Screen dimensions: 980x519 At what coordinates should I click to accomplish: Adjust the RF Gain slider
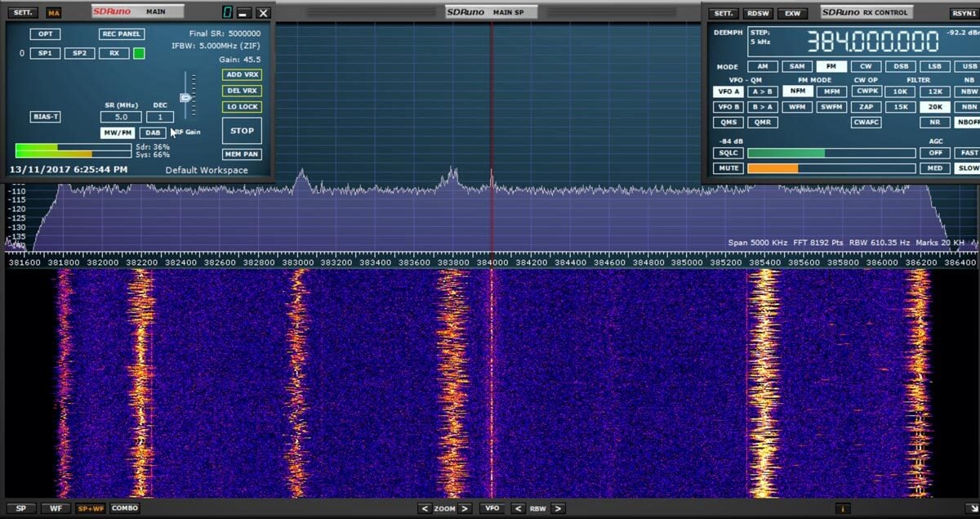pos(186,96)
